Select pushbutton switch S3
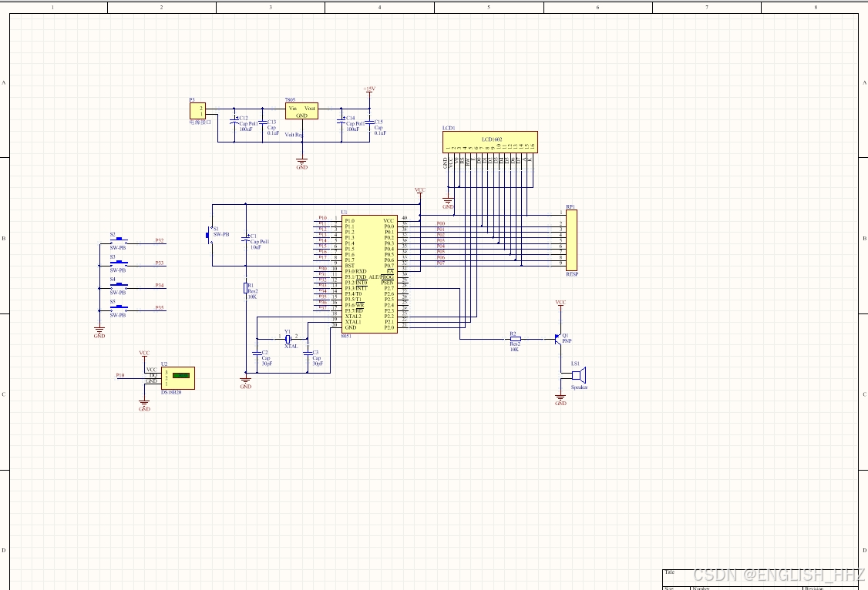The height and width of the screenshot is (590, 868). [x=118, y=263]
